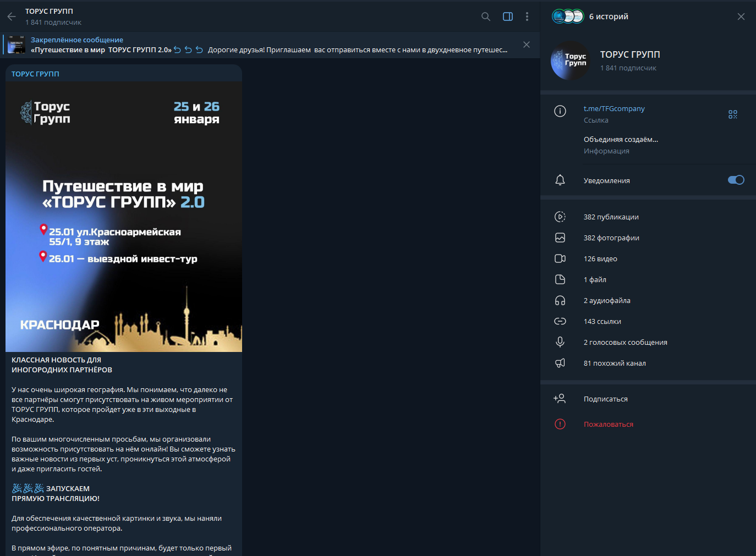This screenshot has height=556, width=756.
Task: Open the event poster image in the post
Action: tap(124, 217)
